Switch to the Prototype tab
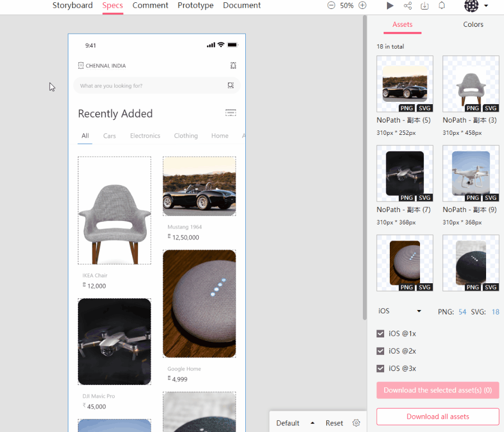Viewport: 504px width, 432px height. coord(195,6)
